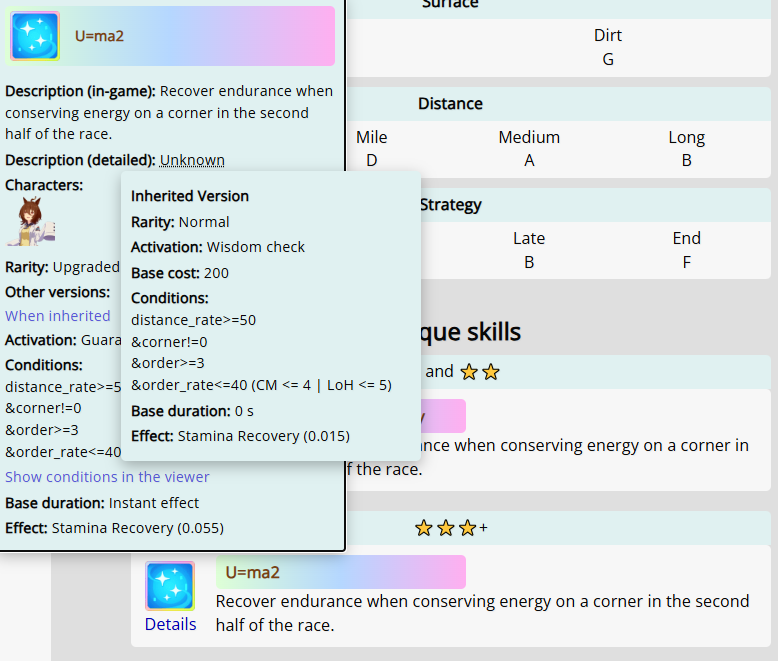This screenshot has height=661, width=778.
Task: Click the 'Rarity: Upgraded' text in the popup
Action: click(x=63, y=267)
